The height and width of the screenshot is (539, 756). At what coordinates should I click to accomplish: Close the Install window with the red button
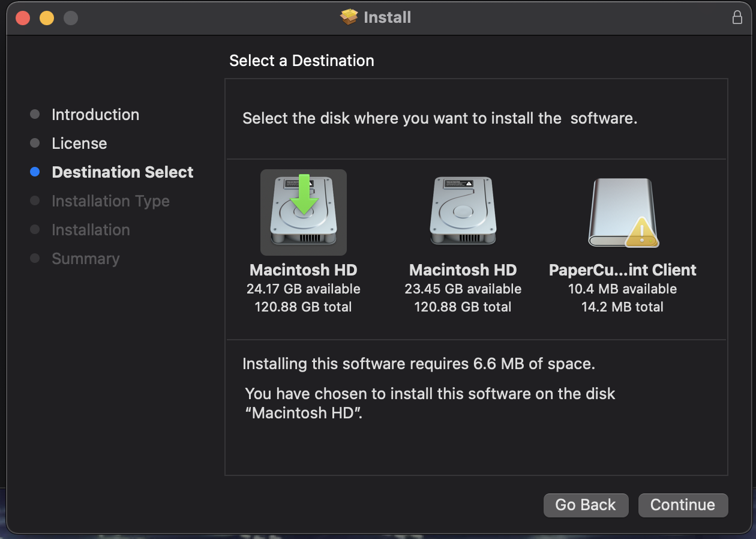click(x=23, y=18)
